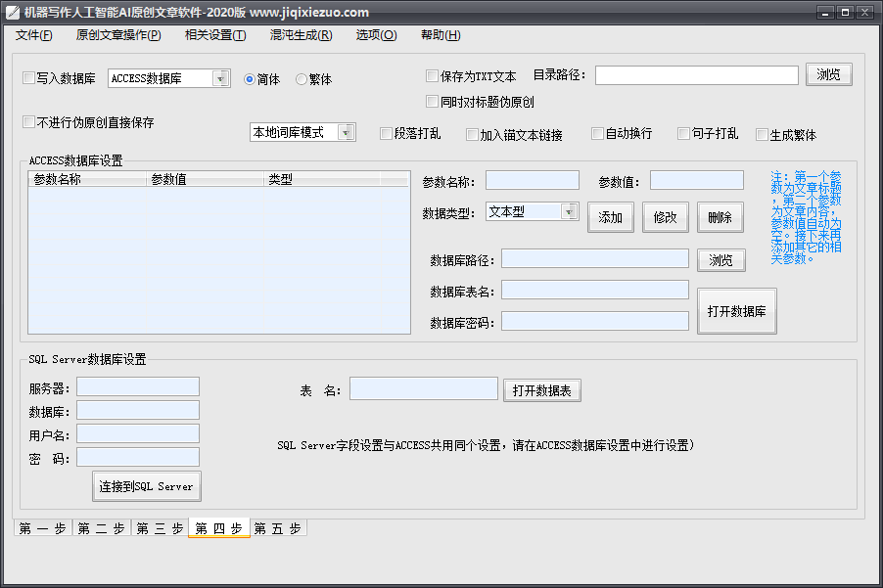Viewport: 883px width, 588px height.
Task: Switch to the 第五步 tab
Action: 278,529
